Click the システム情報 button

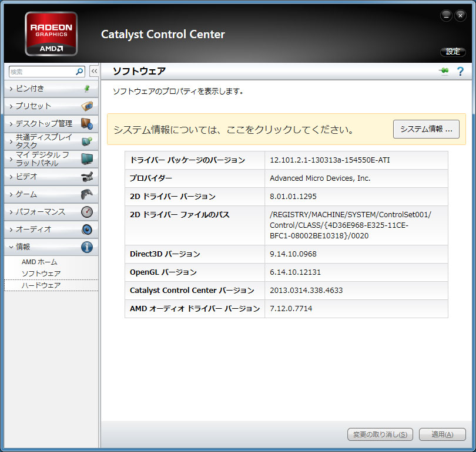pyautogui.click(x=426, y=129)
